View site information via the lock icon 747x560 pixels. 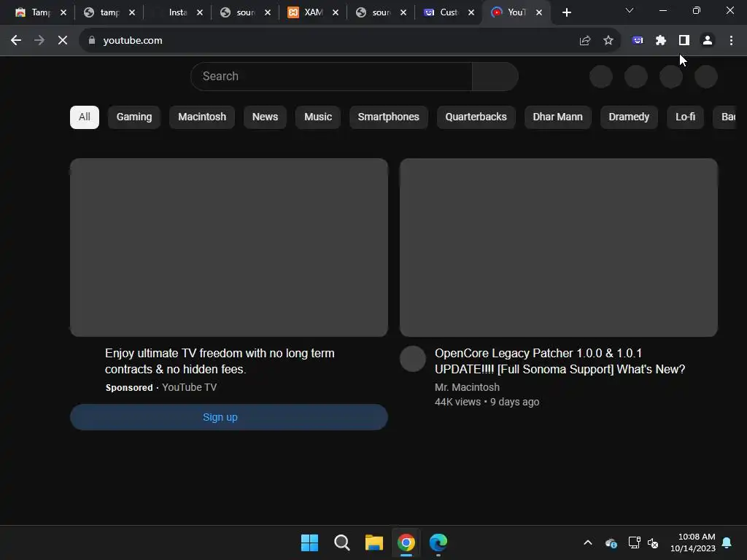pyautogui.click(x=92, y=41)
